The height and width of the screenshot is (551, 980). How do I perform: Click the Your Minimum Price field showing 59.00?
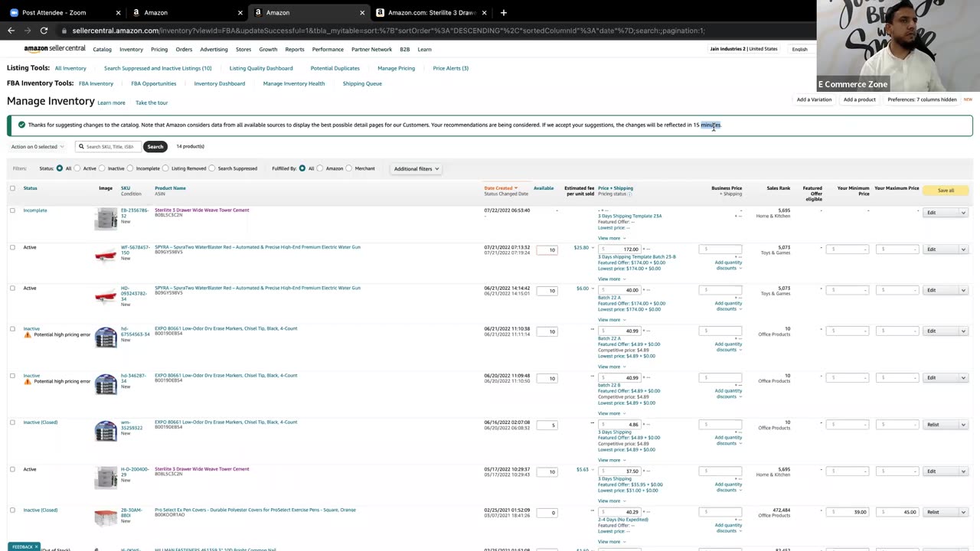pos(848,512)
